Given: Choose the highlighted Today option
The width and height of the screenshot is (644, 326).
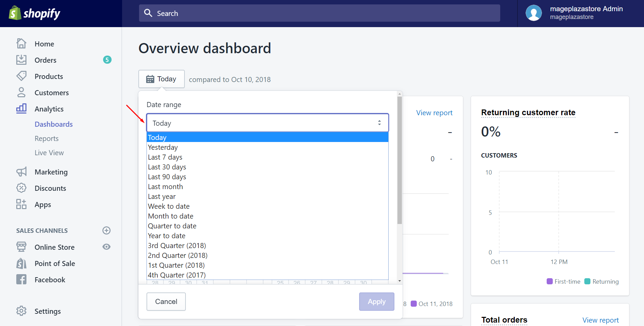Looking at the screenshot, I should pyautogui.click(x=267, y=137).
